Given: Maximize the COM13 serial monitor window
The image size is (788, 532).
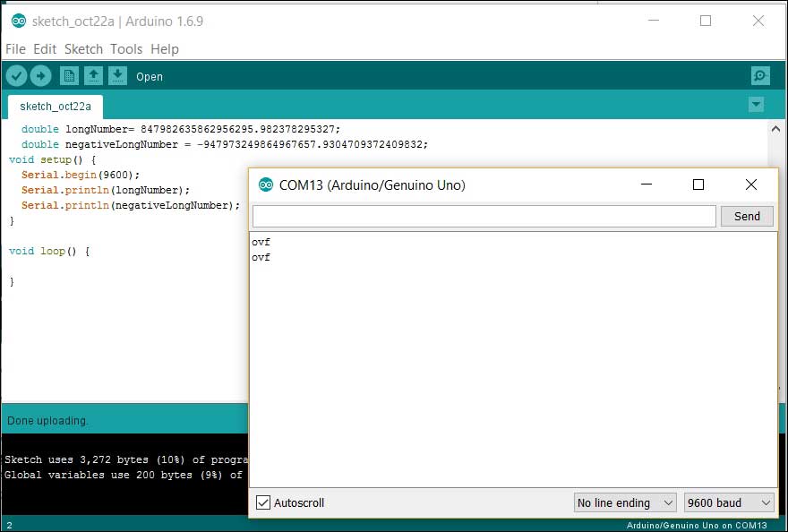Looking at the screenshot, I should [698, 184].
